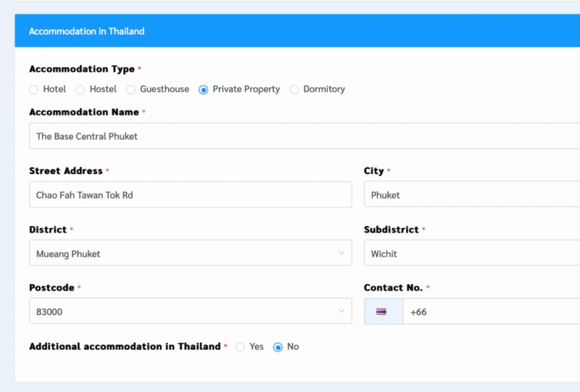Choose Hostel as accommodation type
580x392 pixels.
tap(80, 90)
